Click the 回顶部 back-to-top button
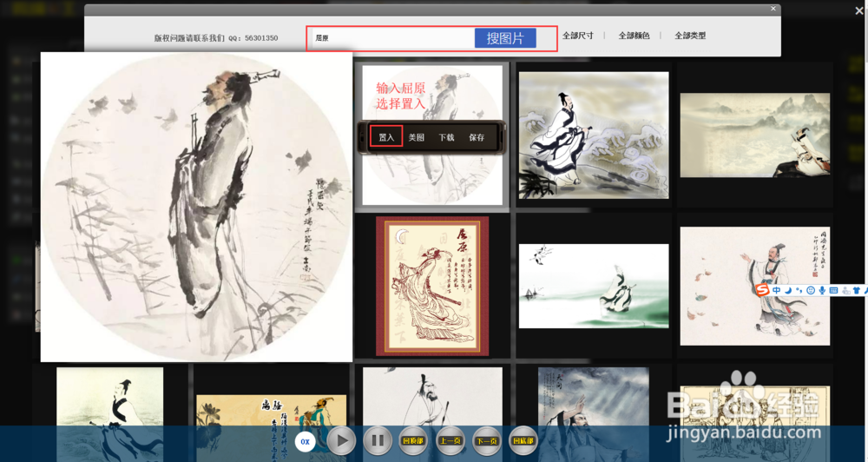The width and height of the screenshot is (868, 462). [413, 441]
